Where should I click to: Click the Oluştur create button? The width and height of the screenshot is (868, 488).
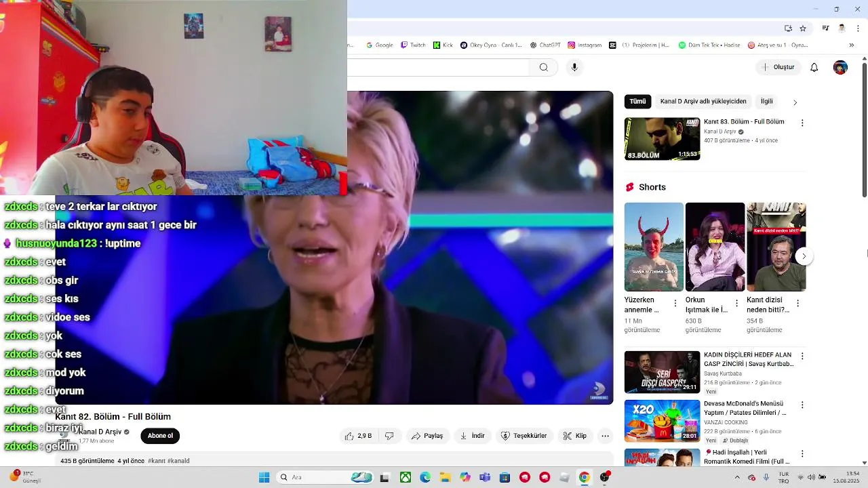778,67
